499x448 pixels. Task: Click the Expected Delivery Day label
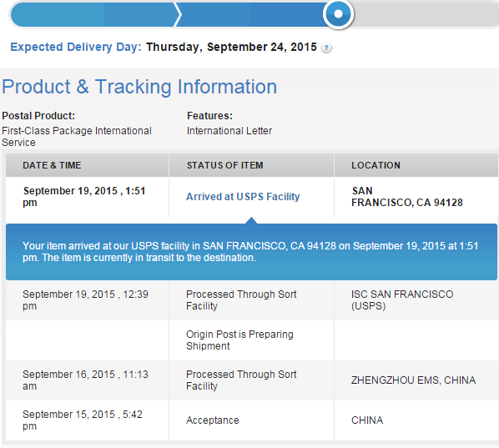pyautogui.click(x=76, y=47)
